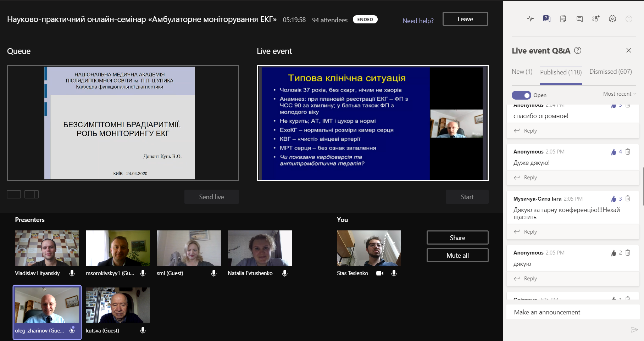Viewport: 644px width, 341px height.
Task: Toggle Stas Teslenko's microphone
Action: tap(394, 273)
